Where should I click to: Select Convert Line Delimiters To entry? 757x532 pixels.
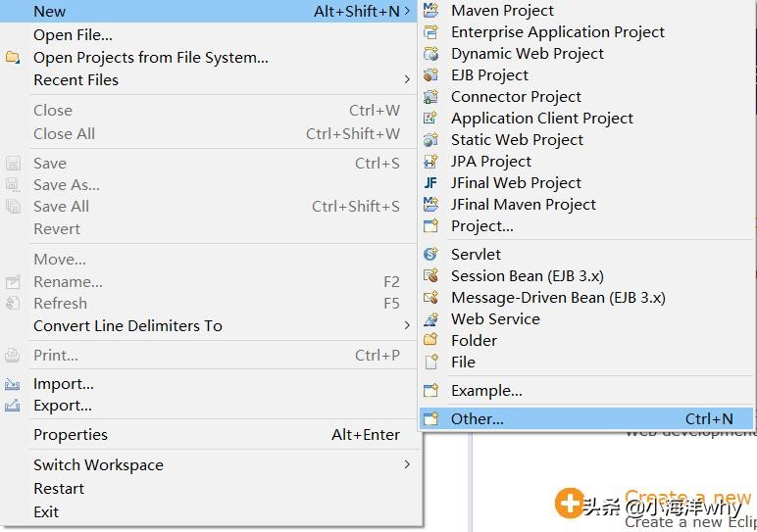[209, 325]
